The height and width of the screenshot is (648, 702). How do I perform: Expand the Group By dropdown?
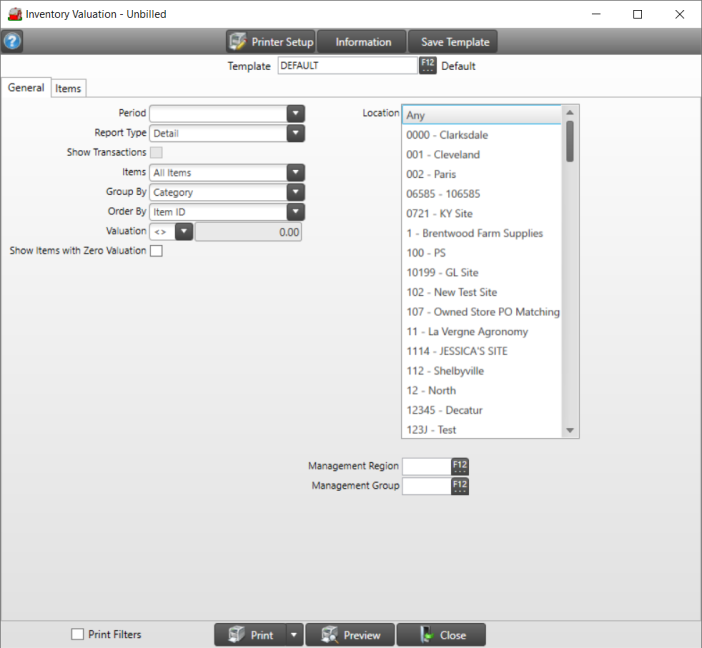click(x=295, y=192)
